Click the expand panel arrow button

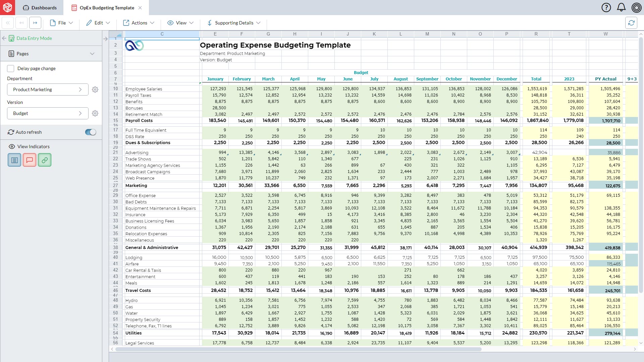tap(105, 39)
